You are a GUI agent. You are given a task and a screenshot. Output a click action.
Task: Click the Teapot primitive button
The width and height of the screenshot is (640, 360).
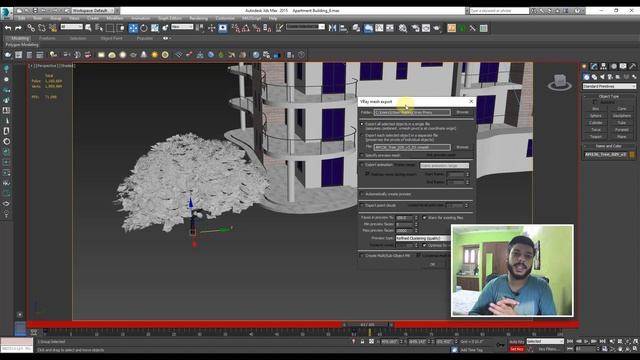coord(596,137)
